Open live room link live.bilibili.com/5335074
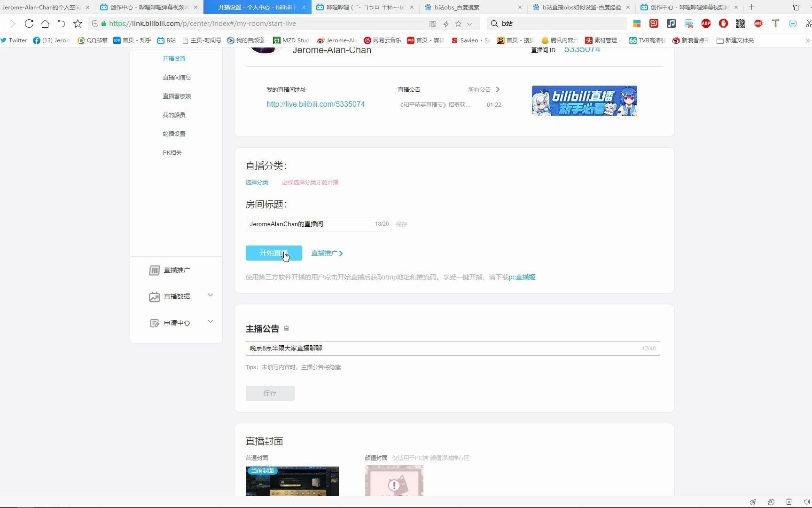 316,104
